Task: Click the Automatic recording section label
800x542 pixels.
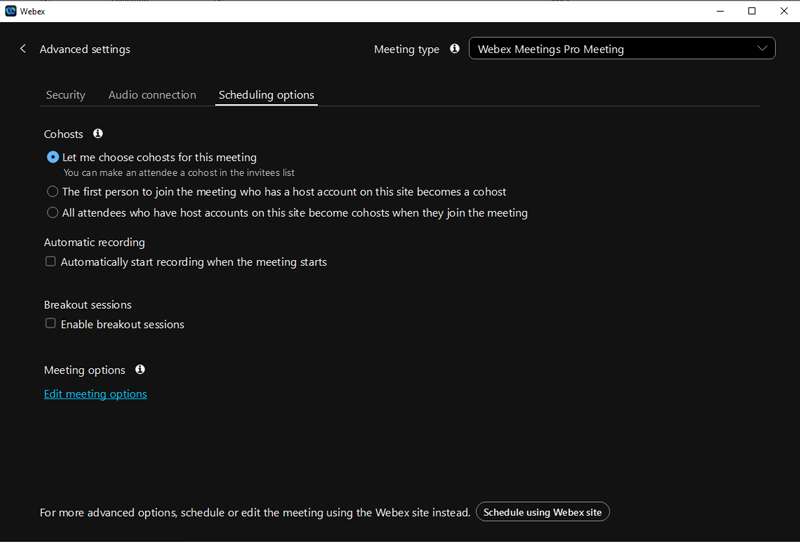Action: [94, 242]
